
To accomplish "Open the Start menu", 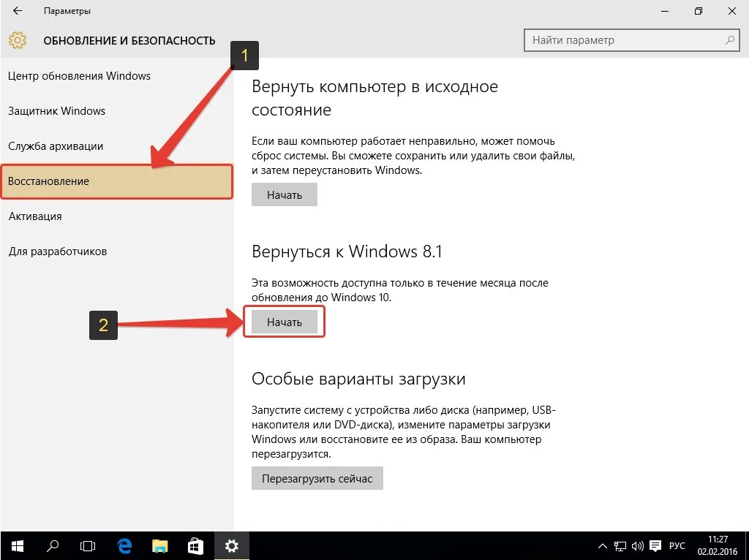I will click(16, 545).
